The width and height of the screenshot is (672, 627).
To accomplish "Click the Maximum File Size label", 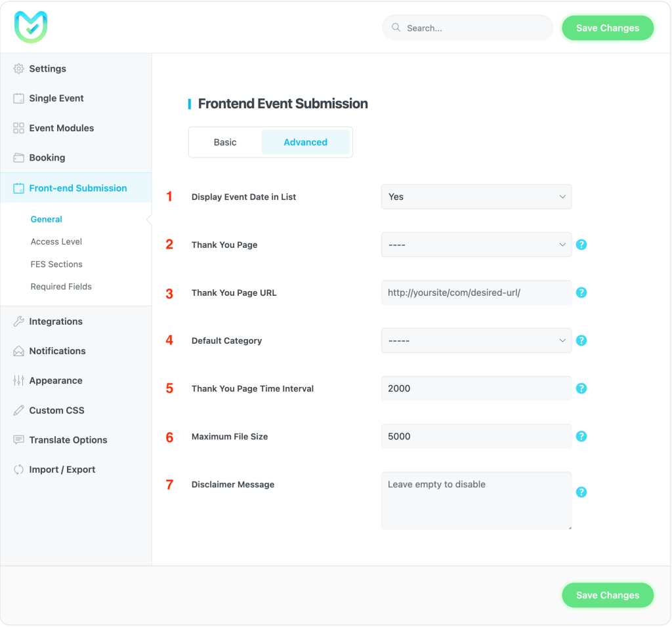I will point(229,437).
